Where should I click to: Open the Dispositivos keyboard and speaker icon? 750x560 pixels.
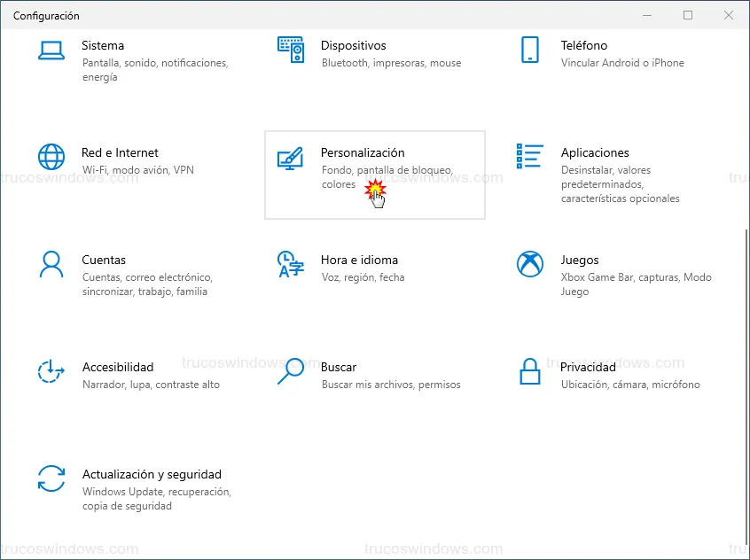point(291,50)
